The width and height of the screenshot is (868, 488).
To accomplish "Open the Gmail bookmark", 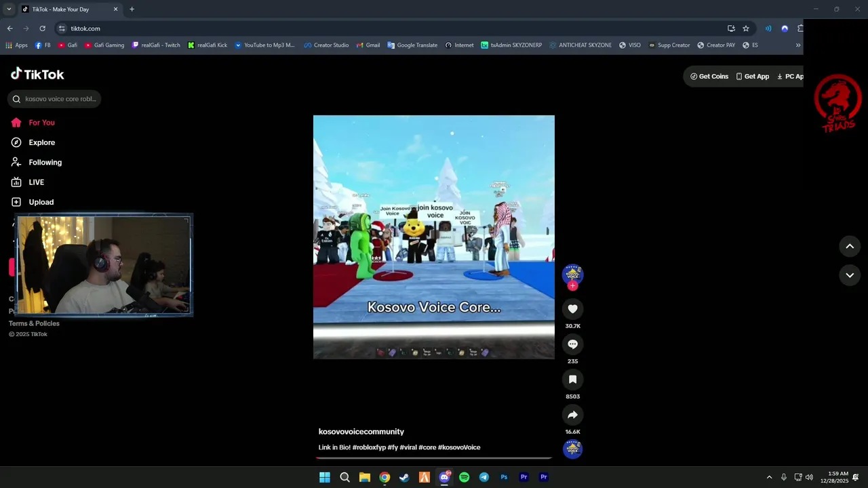I will click(368, 45).
